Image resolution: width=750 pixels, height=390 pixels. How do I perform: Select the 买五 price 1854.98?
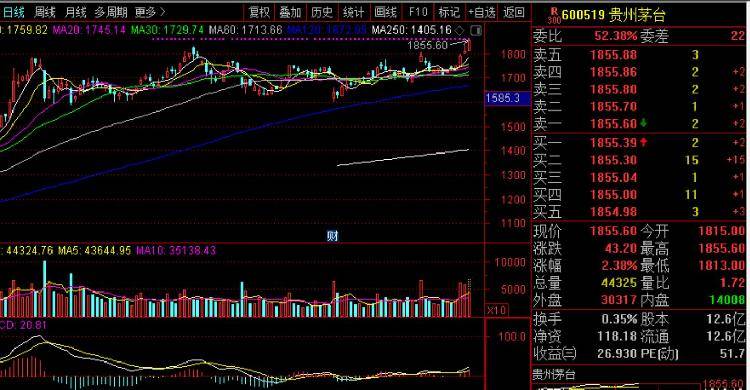(613, 211)
